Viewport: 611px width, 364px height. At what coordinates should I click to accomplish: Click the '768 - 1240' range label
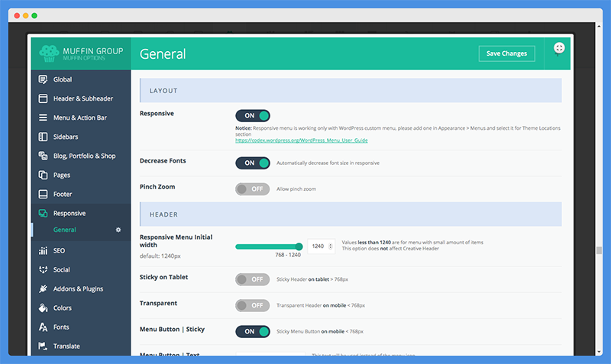click(x=288, y=255)
